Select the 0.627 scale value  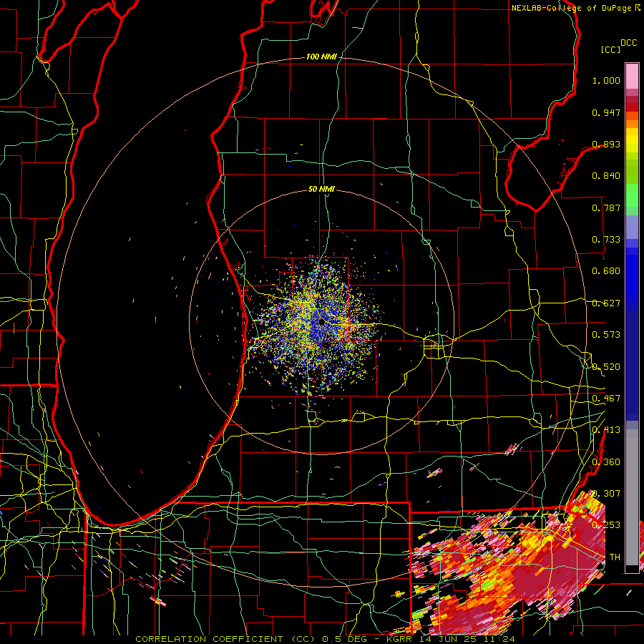coord(606,303)
